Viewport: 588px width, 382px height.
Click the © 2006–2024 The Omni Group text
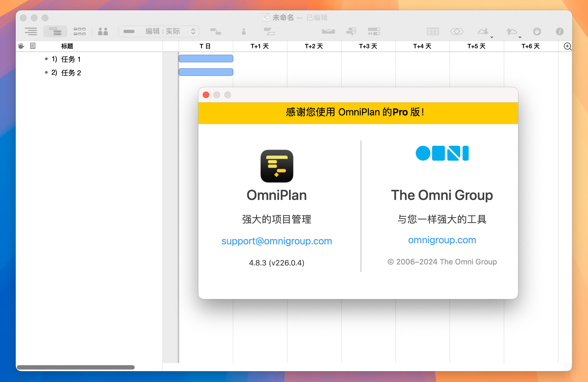click(442, 261)
